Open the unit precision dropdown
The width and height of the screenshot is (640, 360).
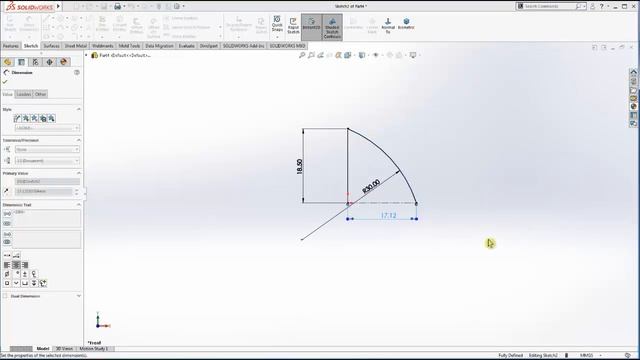tap(47, 161)
